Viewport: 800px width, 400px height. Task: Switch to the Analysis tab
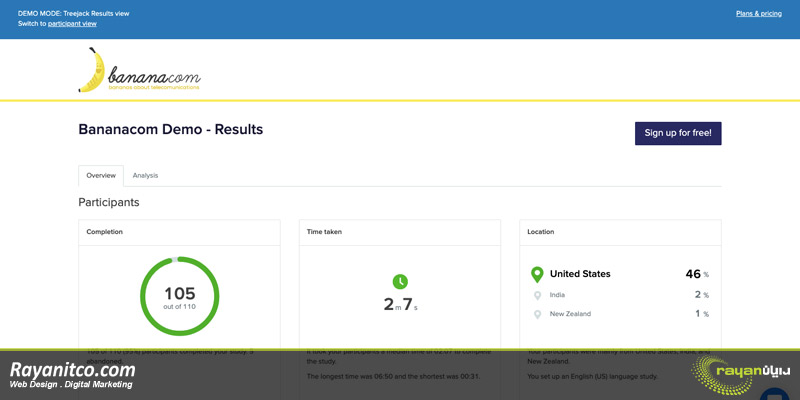[x=145, y=176]
